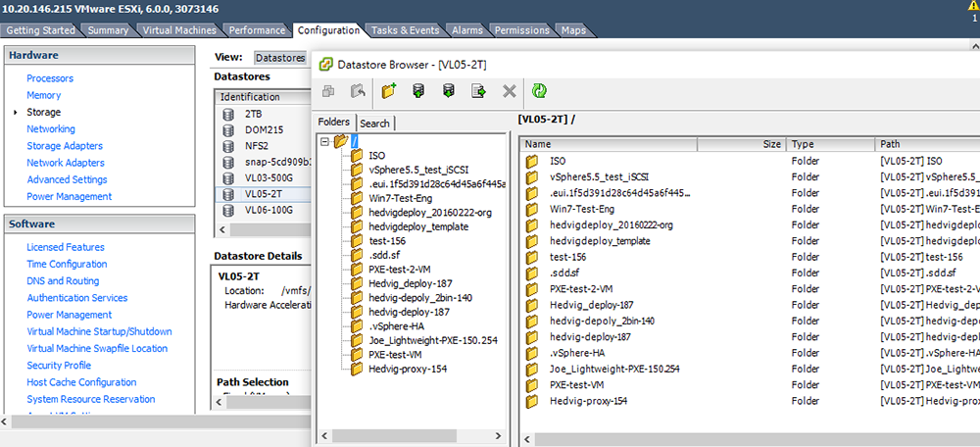Screen dimensions: 980x447
Task: Sort the file list by Path column
Action: [x=927, y=144]
